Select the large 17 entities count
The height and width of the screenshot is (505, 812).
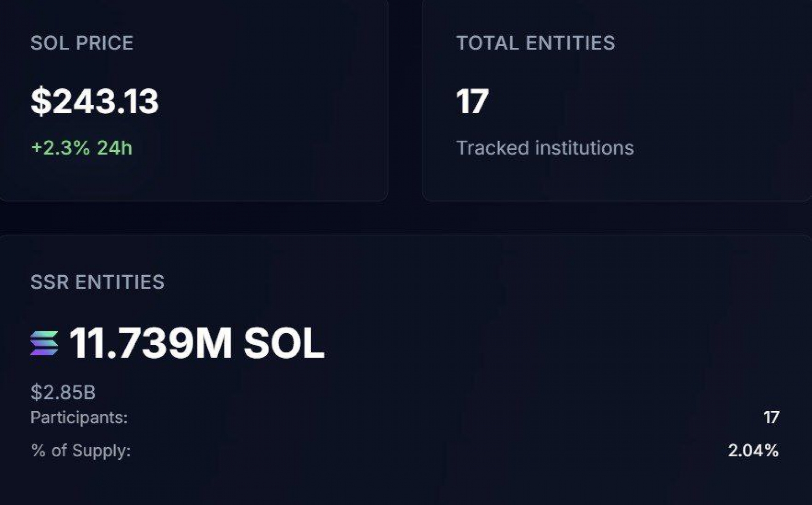pyautogui.click(x=472, y=101)
